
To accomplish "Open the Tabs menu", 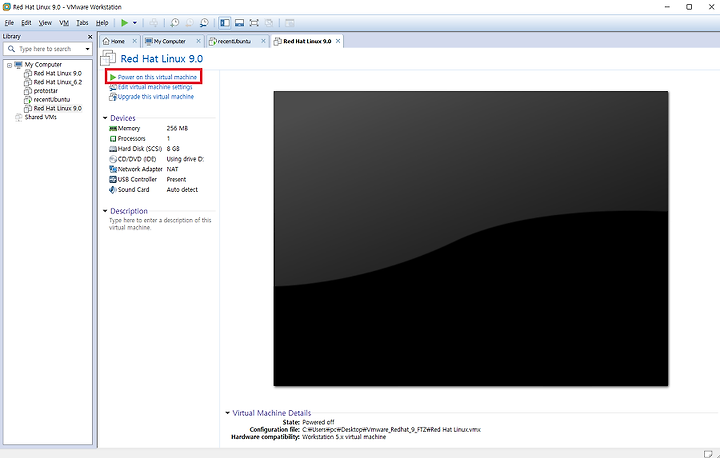I will [x=82, y=23].
